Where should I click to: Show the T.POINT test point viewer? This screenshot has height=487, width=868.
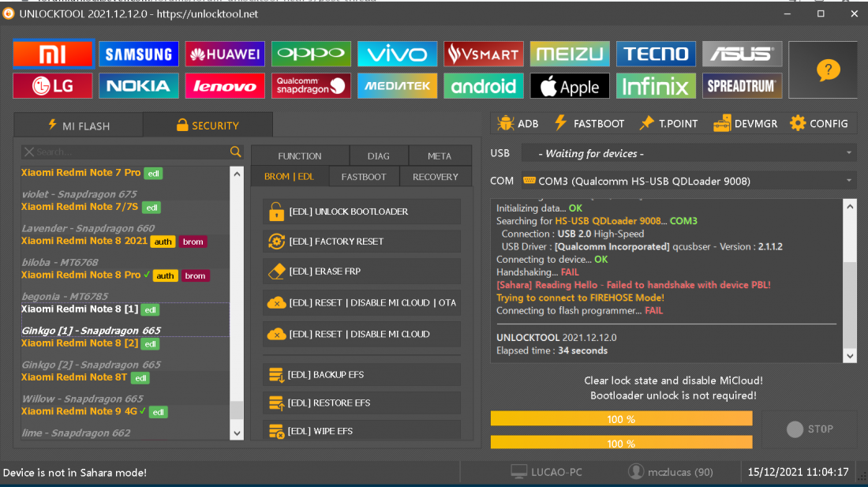point(668,123)
